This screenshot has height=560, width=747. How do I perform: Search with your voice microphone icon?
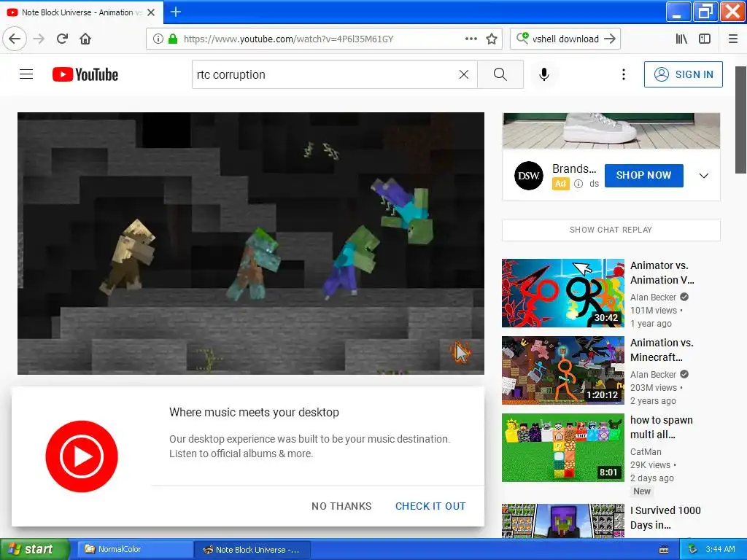(x=544, y=74)
